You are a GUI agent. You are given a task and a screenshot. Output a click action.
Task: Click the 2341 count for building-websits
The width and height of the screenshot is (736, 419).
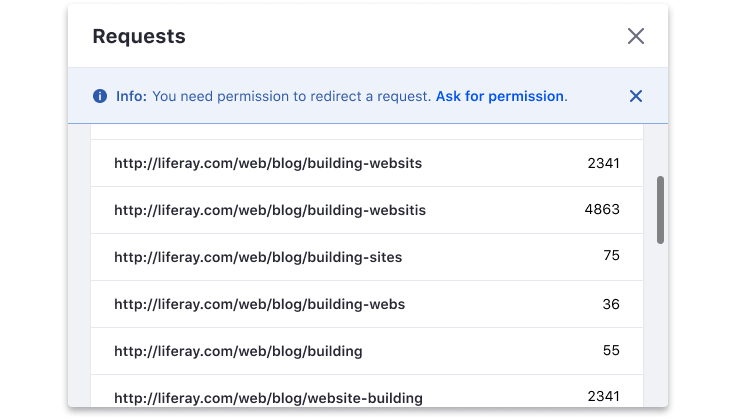603,162
